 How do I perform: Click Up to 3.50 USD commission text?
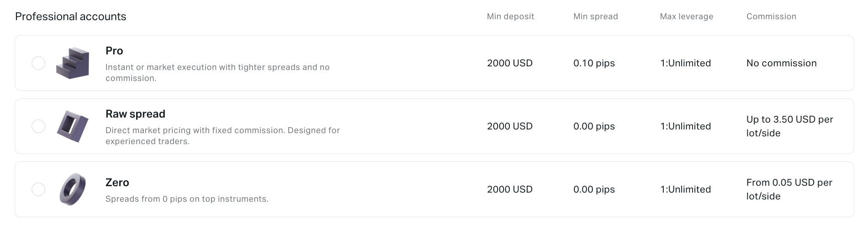790,126
